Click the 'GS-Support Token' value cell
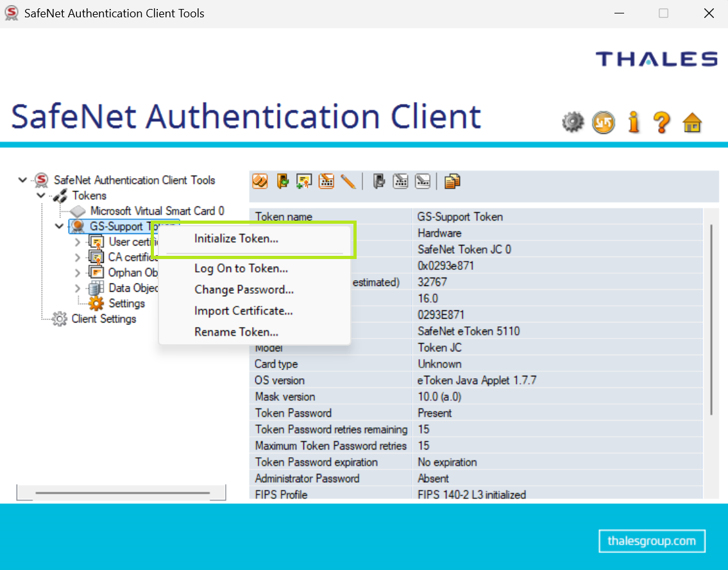 click(x=557, y=217)
